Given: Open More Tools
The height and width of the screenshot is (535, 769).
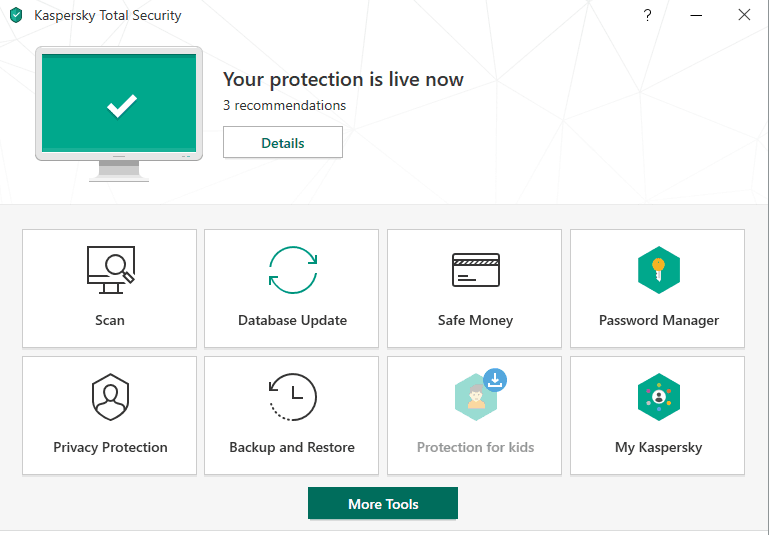Looking at the screenshot, I should point(383,503).
